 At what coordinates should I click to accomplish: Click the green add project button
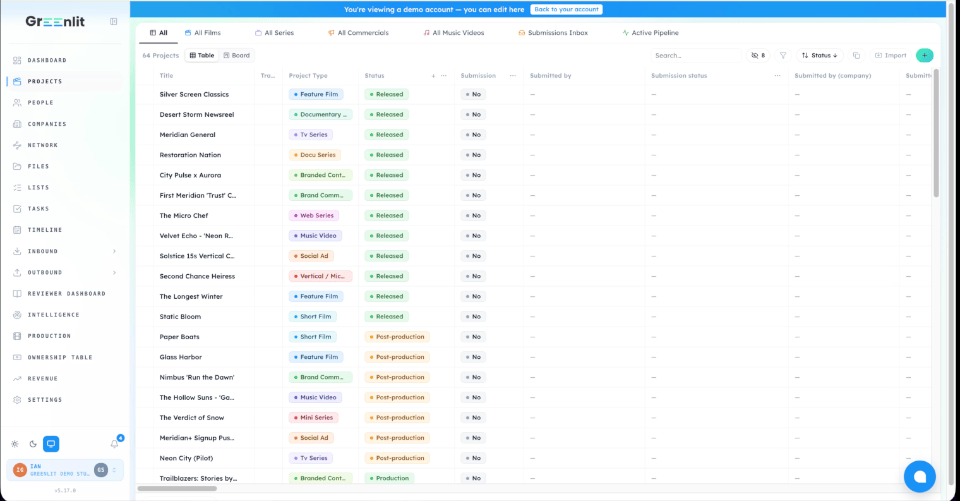tap(924, 55)
